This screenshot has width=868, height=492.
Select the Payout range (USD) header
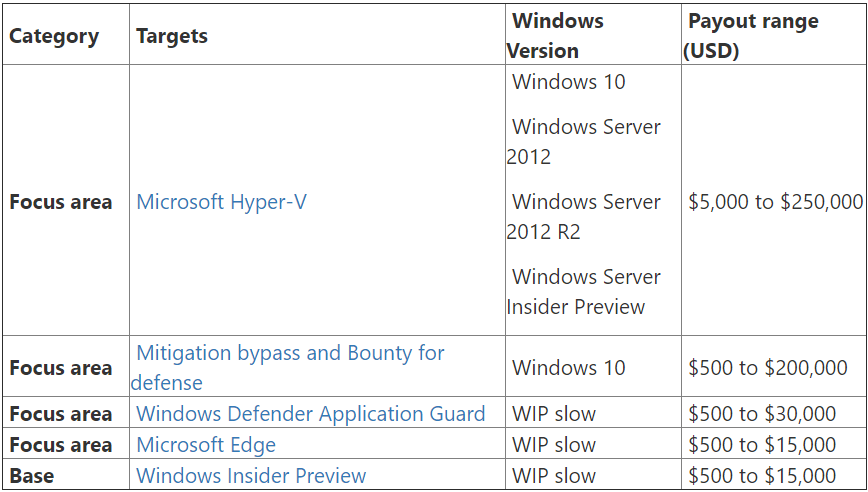click(x=752, y=35)
